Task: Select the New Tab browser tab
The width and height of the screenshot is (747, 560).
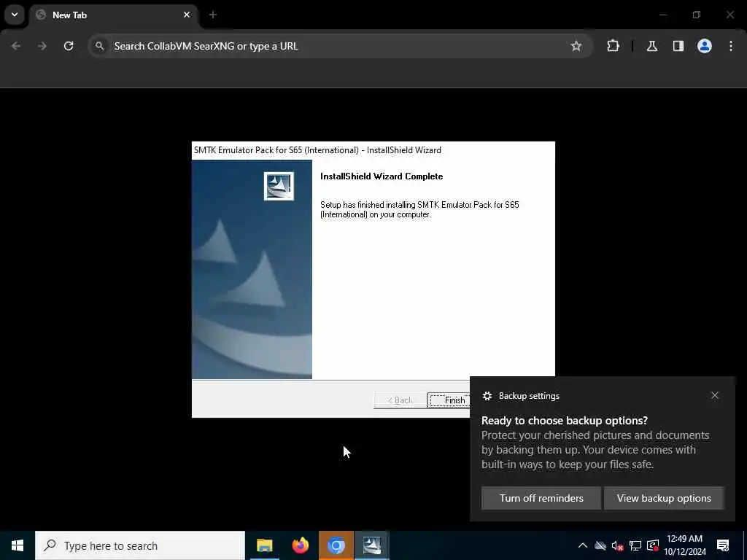Action: (x=115, y=15)
